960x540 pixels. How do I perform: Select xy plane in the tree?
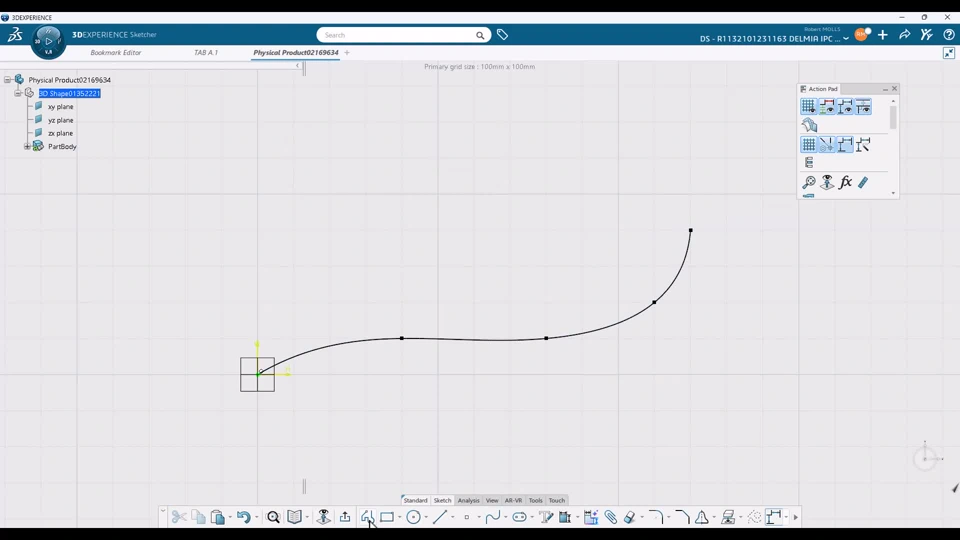pos(60,107)
